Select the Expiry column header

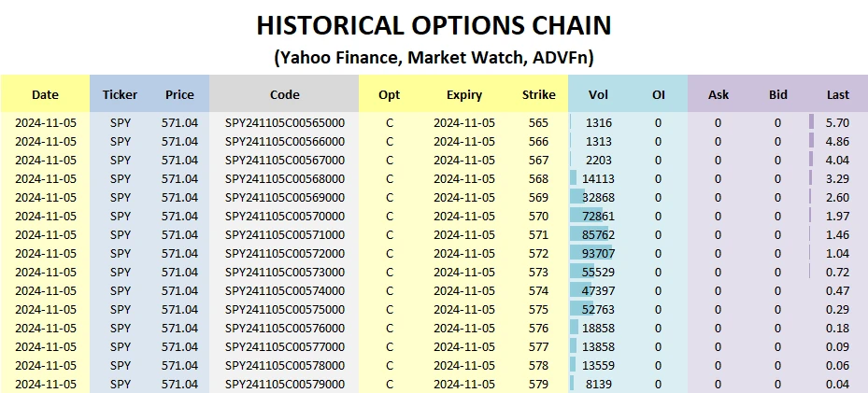[464, 94]
